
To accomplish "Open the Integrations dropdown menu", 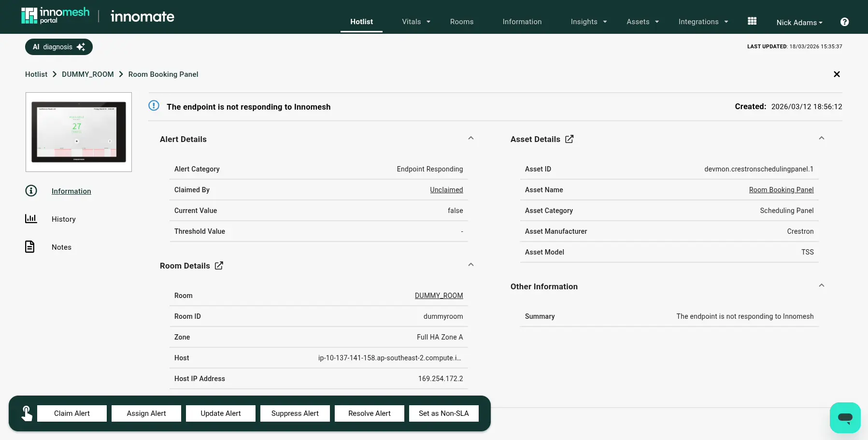I will pyautogui.click(x=703, y=22).
